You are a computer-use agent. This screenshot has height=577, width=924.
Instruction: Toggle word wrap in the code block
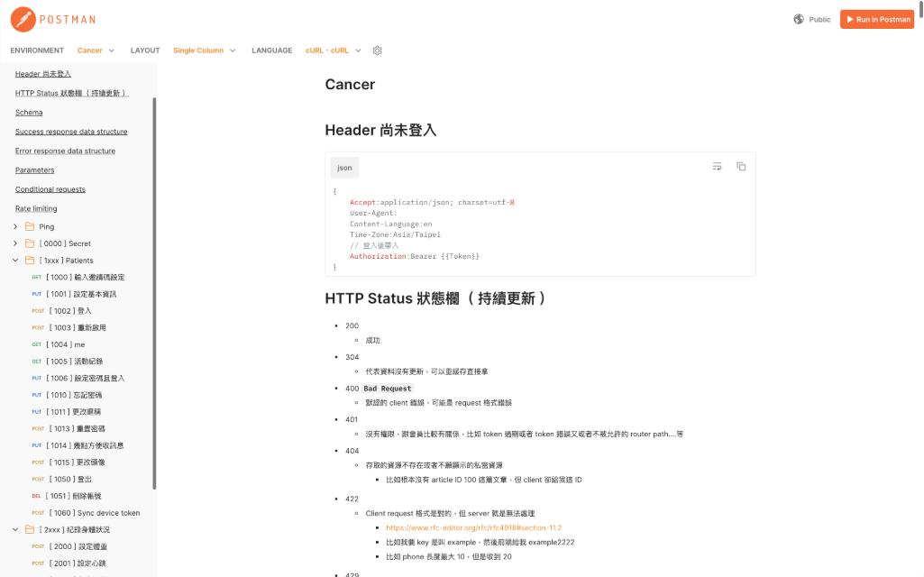coord(717,167)
